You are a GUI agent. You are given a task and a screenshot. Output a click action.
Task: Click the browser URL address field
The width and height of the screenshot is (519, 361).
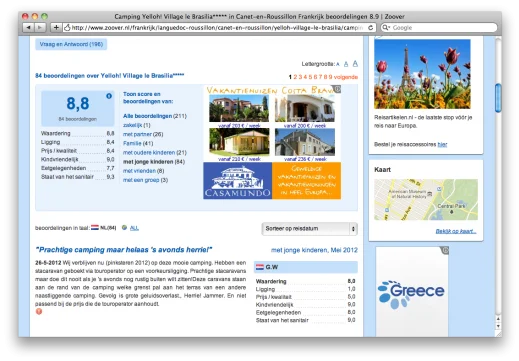pyautogui.click(x=216, y=28)
